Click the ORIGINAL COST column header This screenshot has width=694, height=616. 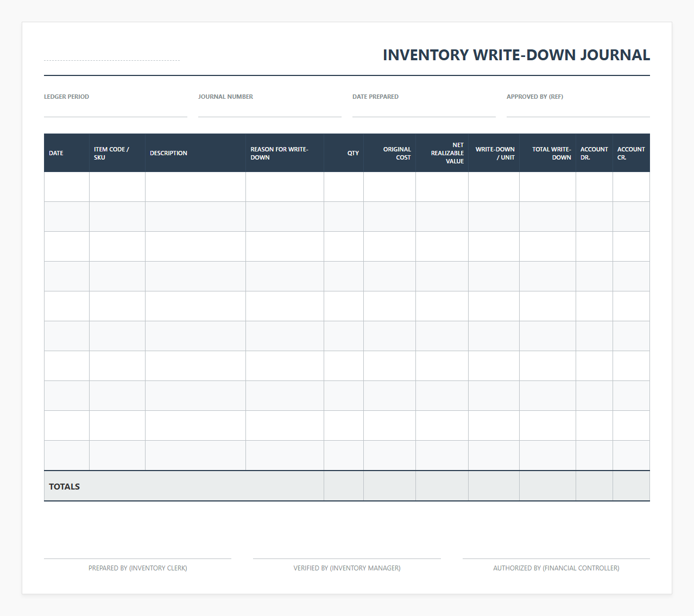click(x=390, y=153)
